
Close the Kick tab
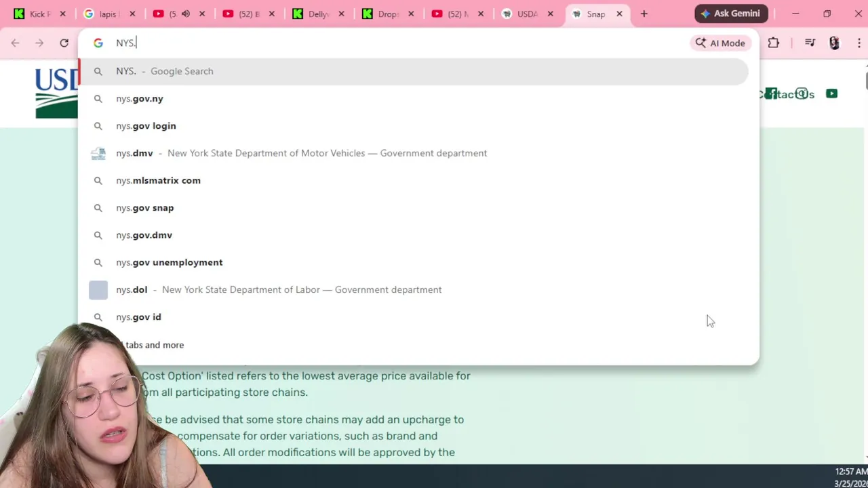(x=62, y=14)
